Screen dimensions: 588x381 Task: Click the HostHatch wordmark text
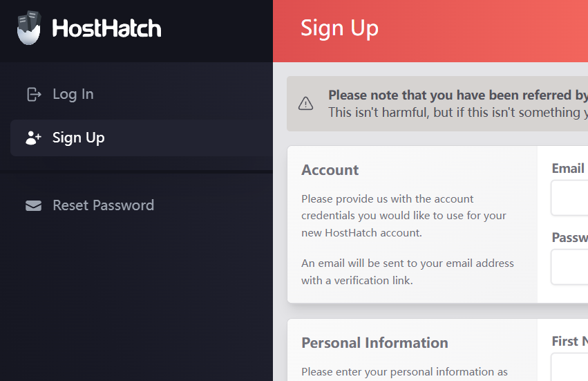(x=106, y=28)
